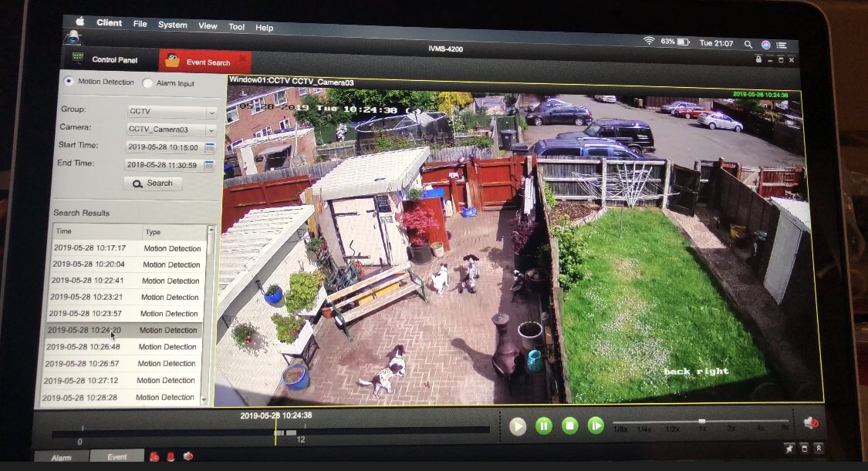This screenshot has height=471, width=868.
Task: Select the 10:27:12 motion event
Action: coord(120,380)
